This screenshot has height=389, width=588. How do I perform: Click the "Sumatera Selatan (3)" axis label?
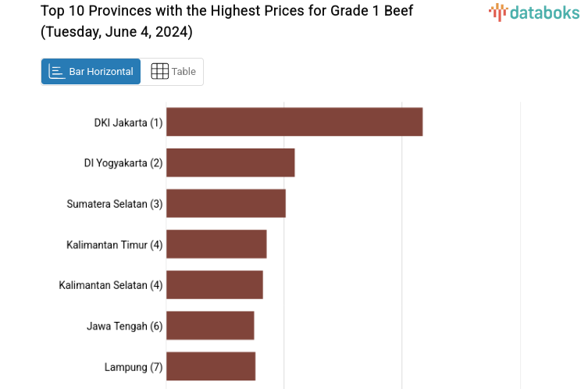pyautogui.click(x=115, y=204)
